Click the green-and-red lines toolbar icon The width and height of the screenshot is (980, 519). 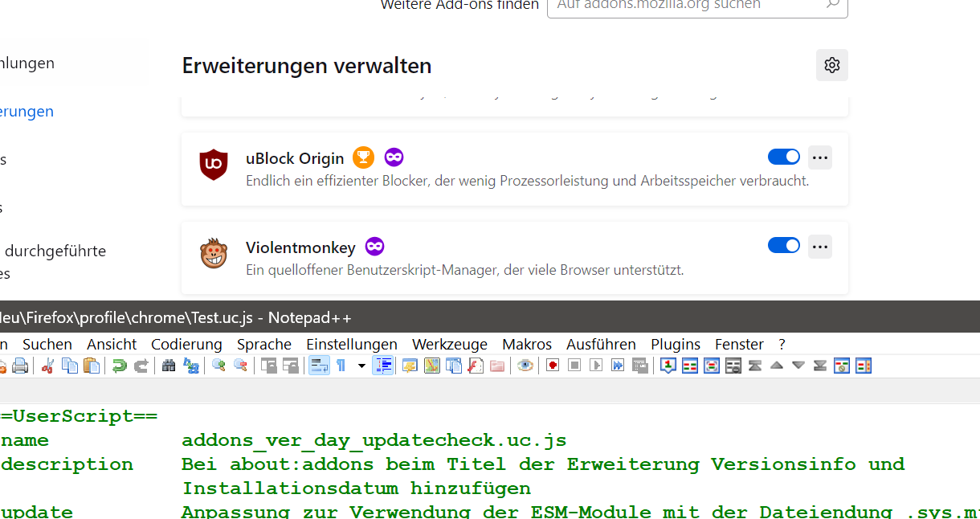click(690, 366)
